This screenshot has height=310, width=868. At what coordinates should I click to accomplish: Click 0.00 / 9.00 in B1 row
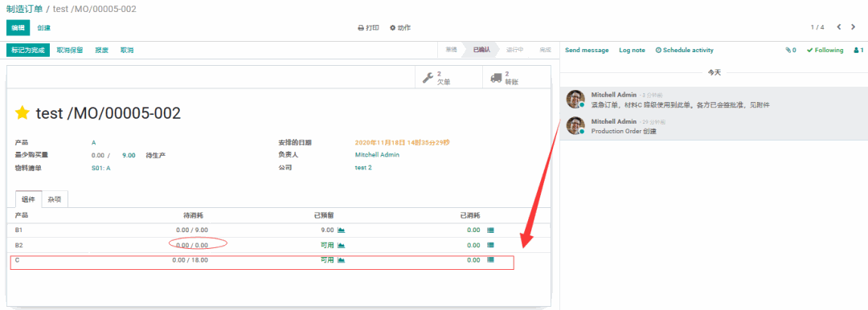pos(192,230)
